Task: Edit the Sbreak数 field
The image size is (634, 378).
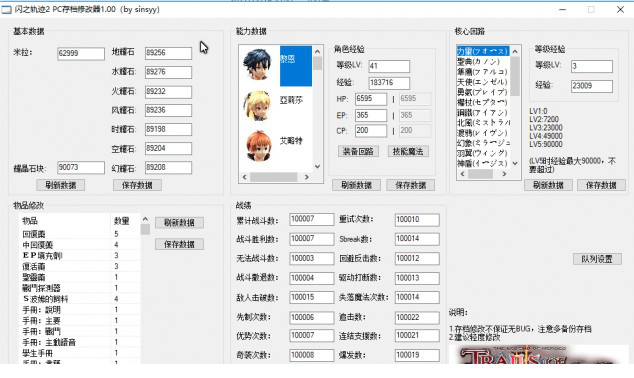Action: (x=417, y=239)
